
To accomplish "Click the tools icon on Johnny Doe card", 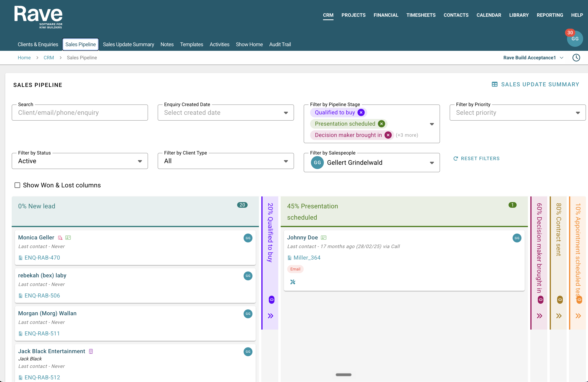I will (x=293, y=282).
